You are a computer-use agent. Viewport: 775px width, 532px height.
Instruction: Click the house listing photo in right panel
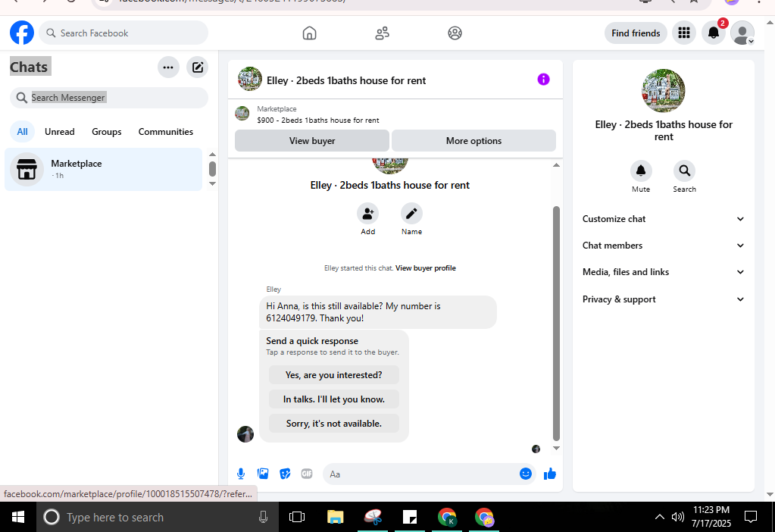pyautogui.click(x=664, y=90)
